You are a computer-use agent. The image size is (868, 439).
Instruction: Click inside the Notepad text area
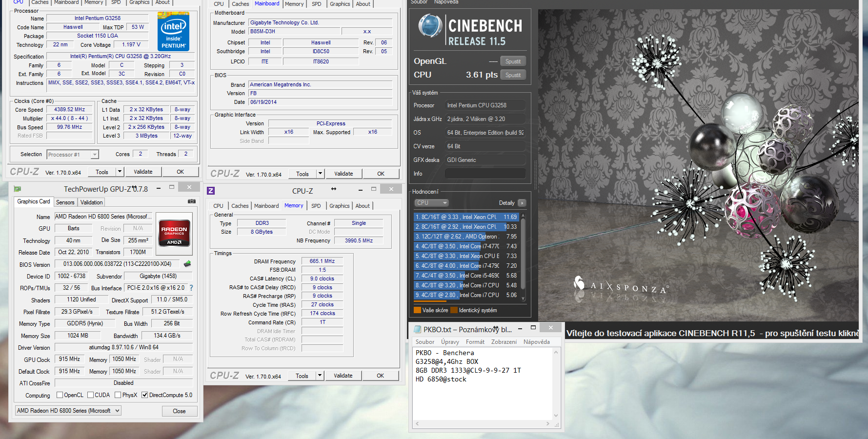(483, 383)
